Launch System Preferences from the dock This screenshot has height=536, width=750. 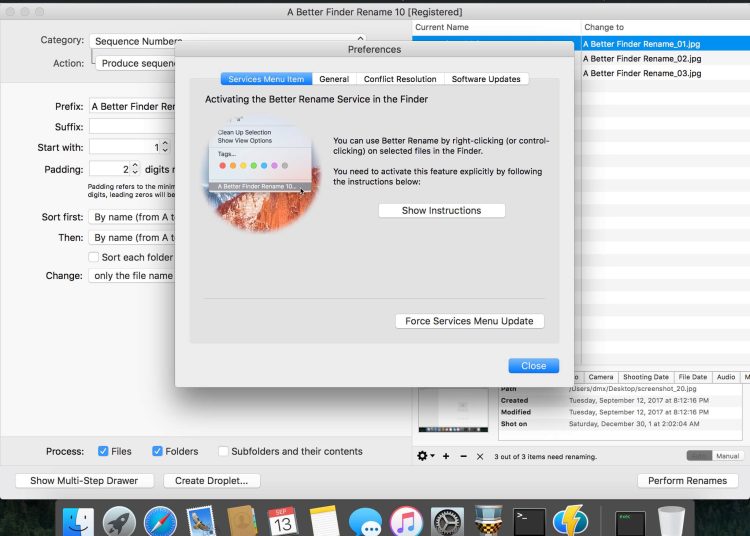[x=447, y=521]
